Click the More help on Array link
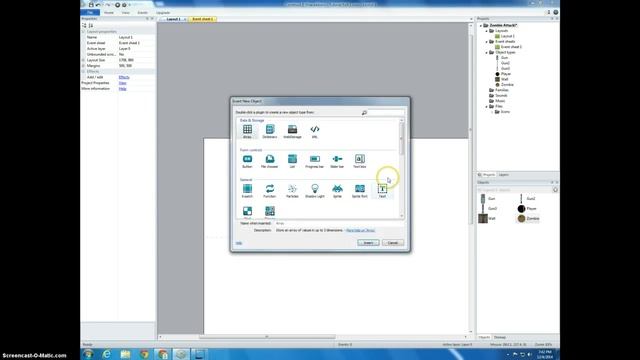The height and width of the screenshot is (360, 640). (x=360, y=230)
